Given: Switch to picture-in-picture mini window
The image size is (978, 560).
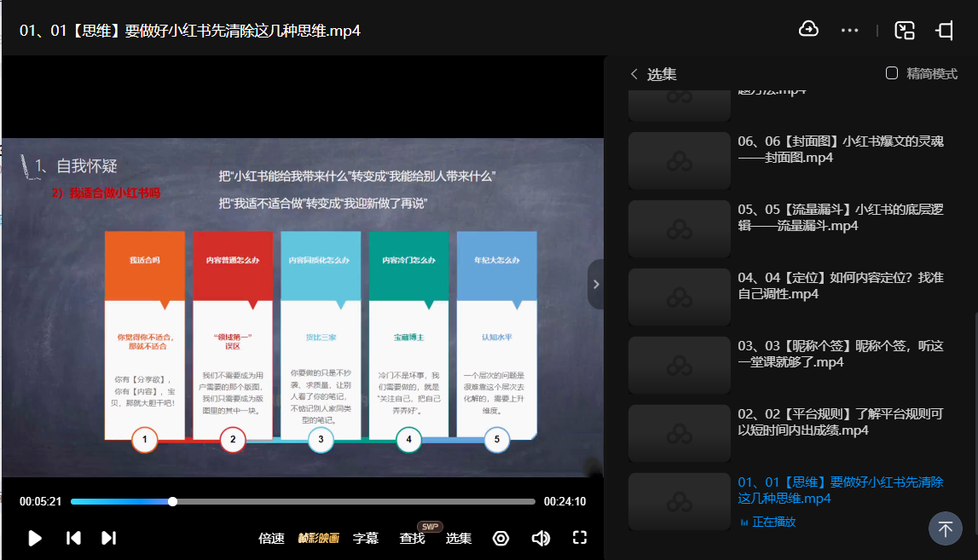Looking at the screenshot, I should 905,31.
